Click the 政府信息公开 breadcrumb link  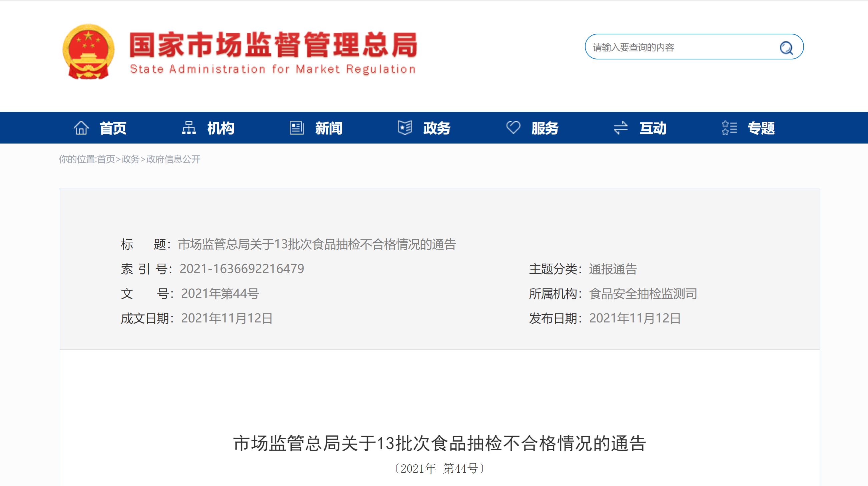173,159
